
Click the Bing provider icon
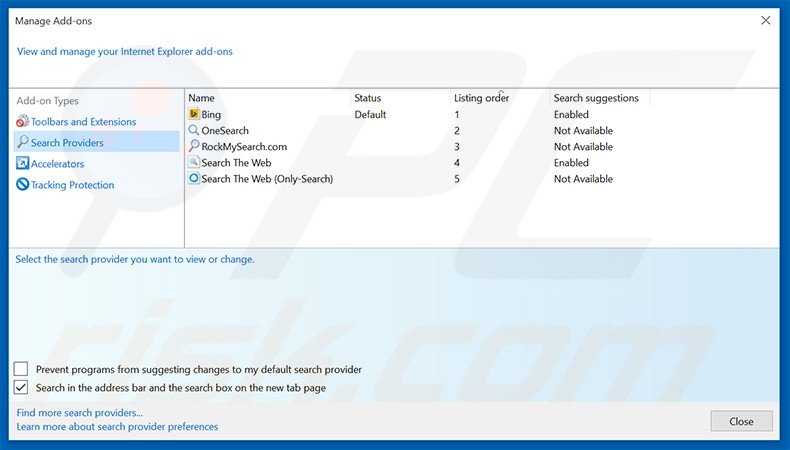[x=194, y=114]
